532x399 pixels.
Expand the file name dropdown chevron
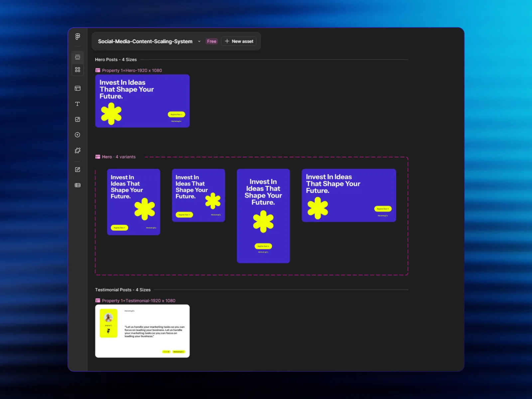tap(199, 42)
